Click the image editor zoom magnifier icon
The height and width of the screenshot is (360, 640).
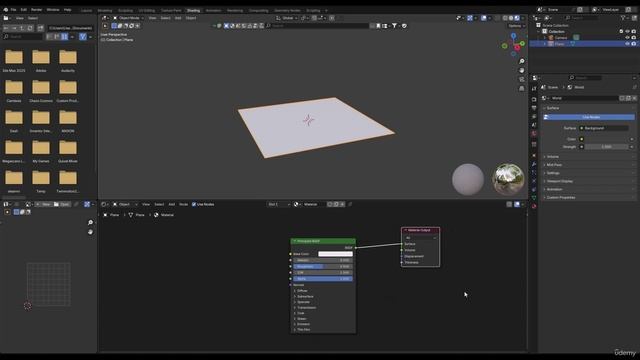tap(90, 222)
